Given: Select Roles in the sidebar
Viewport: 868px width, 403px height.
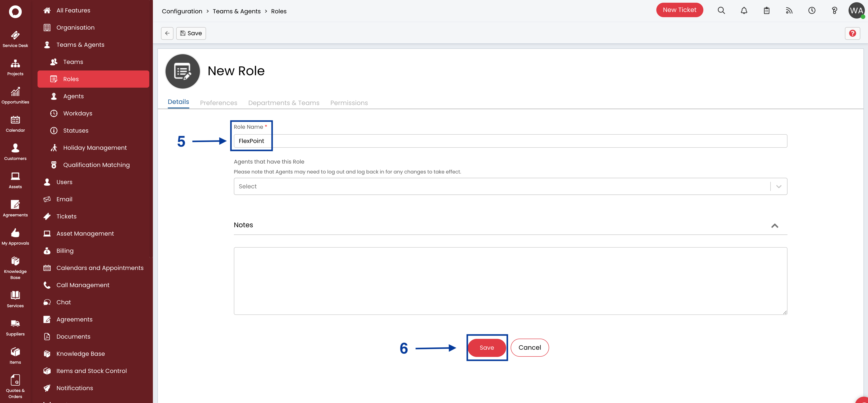Looking at the screenshot, I should [x=93, y=79].
